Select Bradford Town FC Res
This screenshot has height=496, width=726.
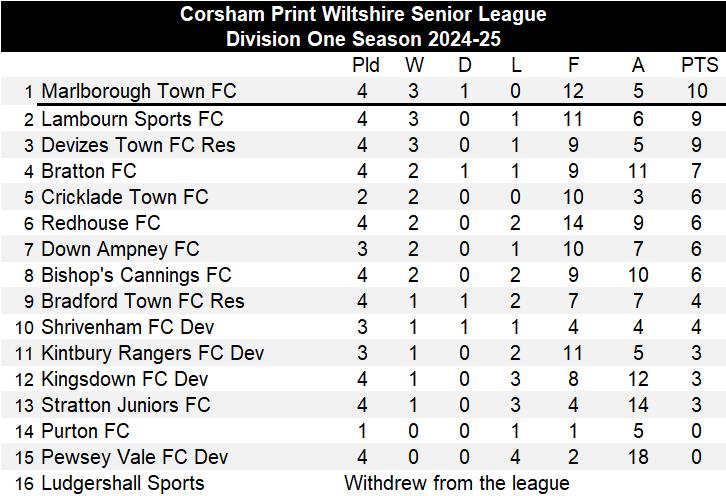pyautogui.click(x=142, y=301)
